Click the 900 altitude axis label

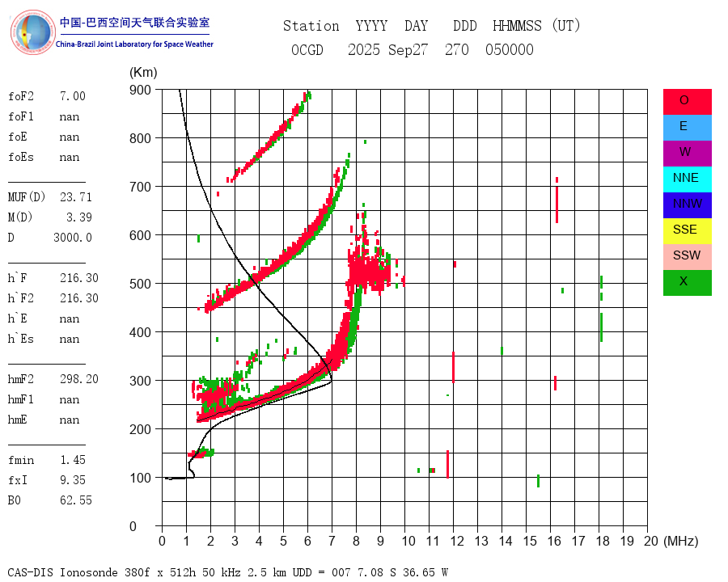click(x=140, y=90)
